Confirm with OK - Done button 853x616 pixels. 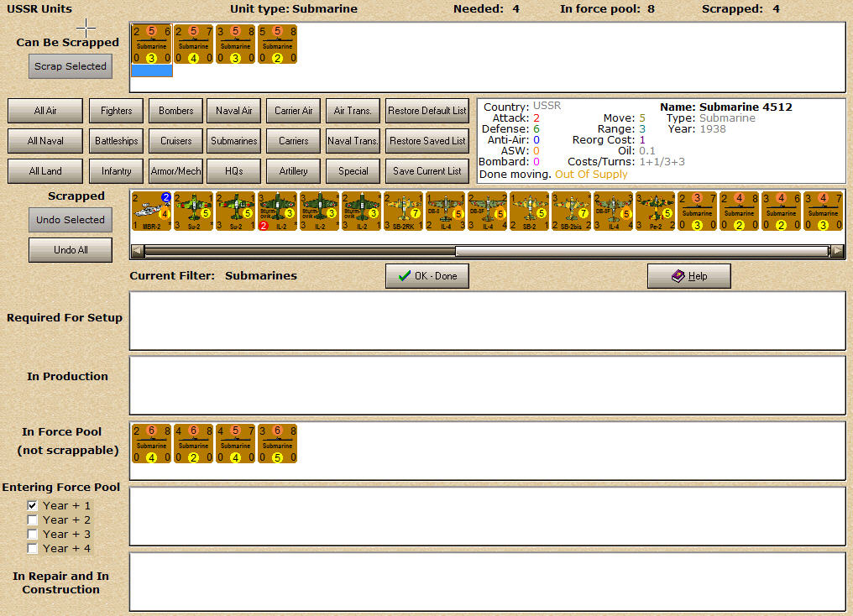(427, 276)
